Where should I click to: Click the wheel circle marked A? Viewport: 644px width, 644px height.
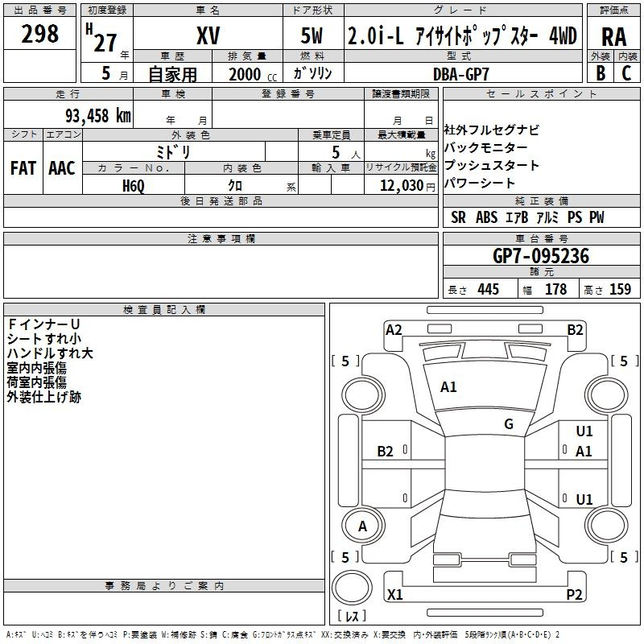click(x=363, y=526)
